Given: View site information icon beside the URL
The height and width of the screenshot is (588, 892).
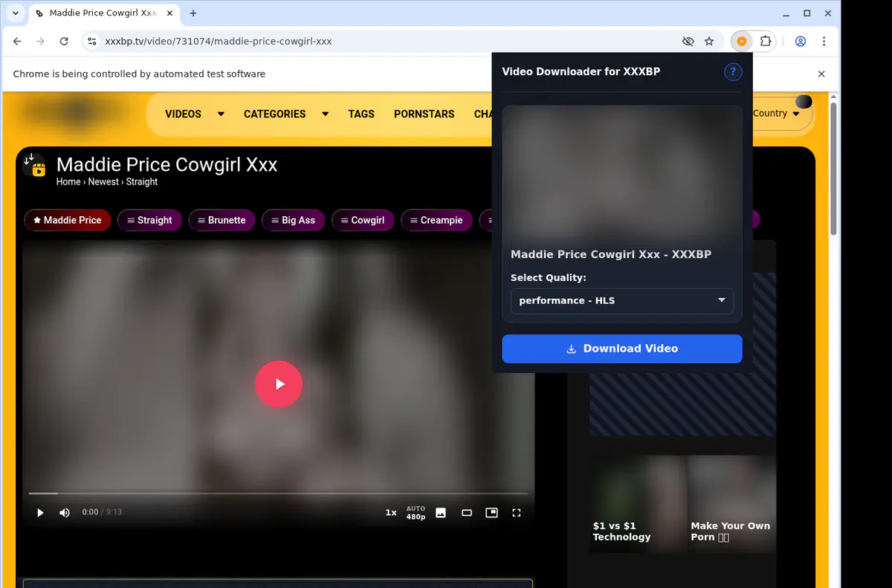Looking at the screenshot, I should click(92, 42).
